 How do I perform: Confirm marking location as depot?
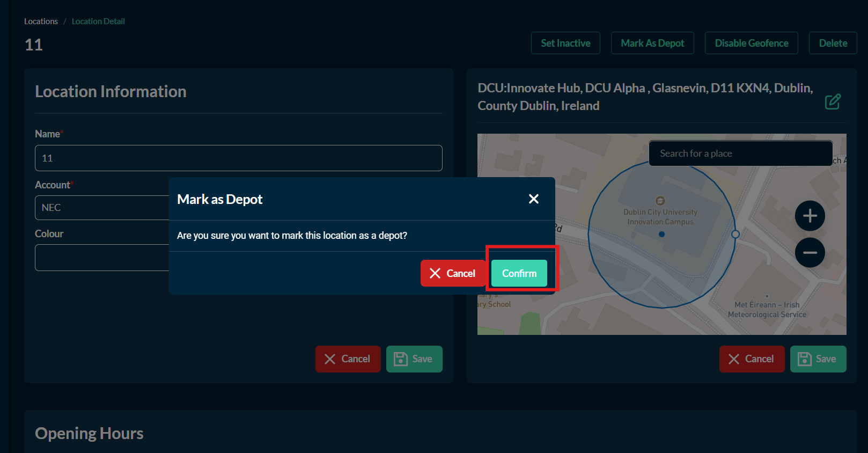519,273
